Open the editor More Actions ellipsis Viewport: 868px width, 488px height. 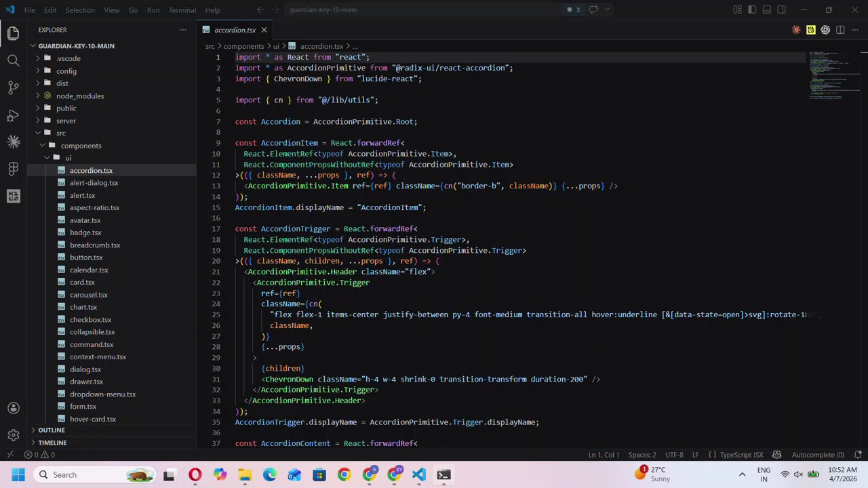tap(855, 30)
